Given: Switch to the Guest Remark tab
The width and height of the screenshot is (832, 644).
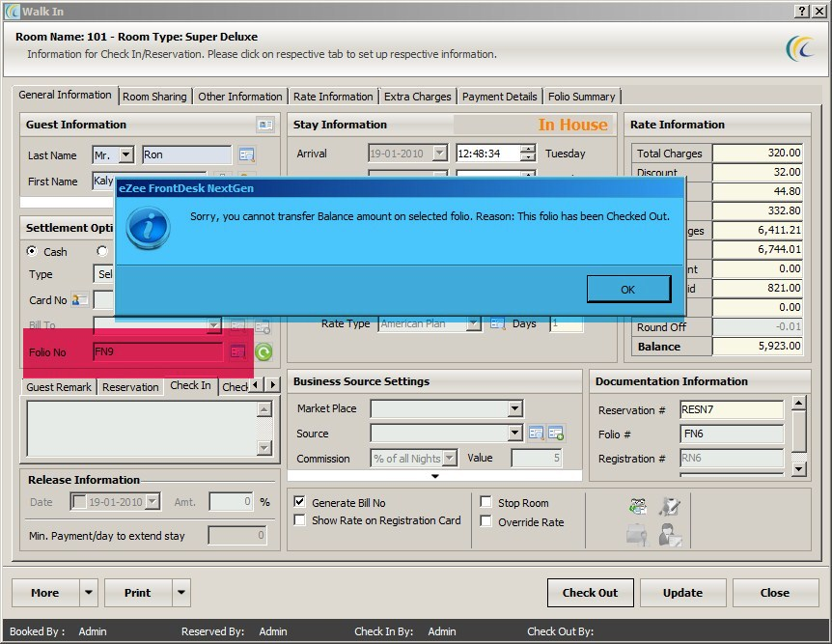Looking at the screenshot, I should coord(59,387).
